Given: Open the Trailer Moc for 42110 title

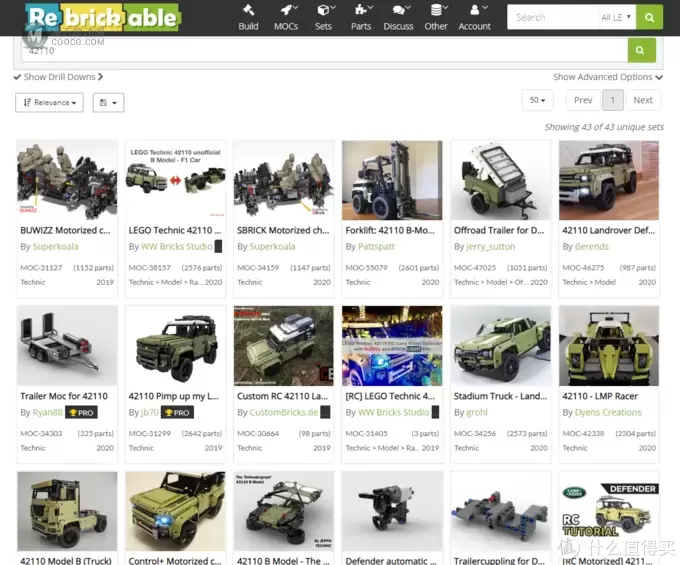Looking at the screenshot, I should tap(64, 396).
